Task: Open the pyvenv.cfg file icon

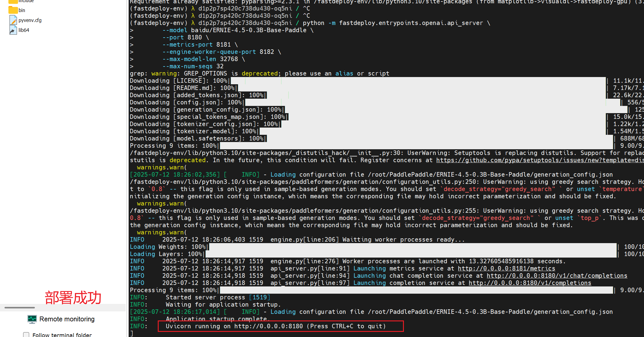Action: [x=13, y=20]
